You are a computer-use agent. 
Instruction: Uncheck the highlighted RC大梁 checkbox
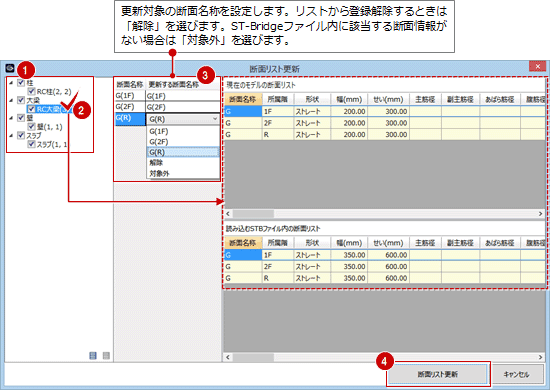coord(31,109)
